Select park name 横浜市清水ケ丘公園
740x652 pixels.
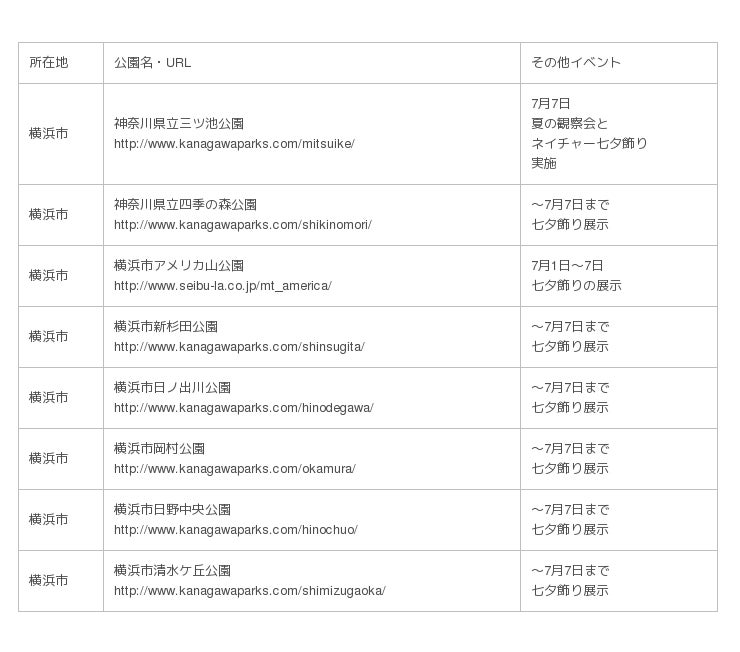tap(172, 571)
